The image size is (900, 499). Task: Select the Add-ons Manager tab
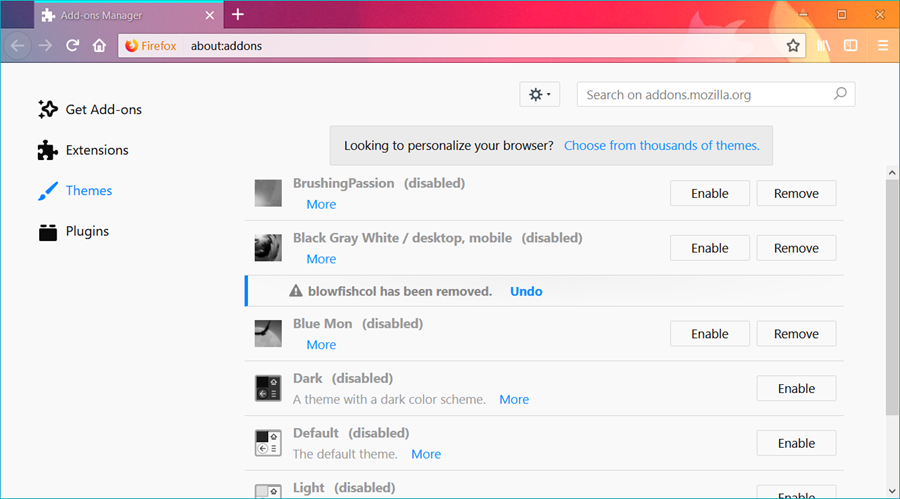(x=129, y=16)
